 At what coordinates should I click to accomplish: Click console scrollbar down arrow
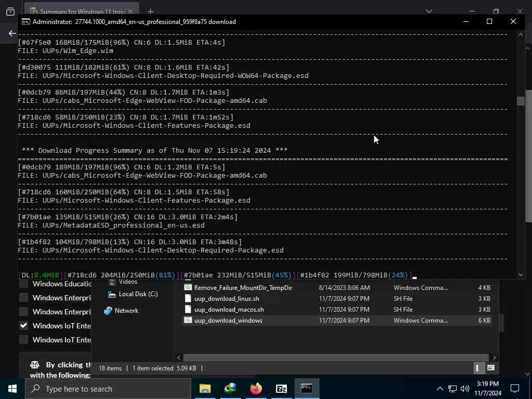point(521,275)
